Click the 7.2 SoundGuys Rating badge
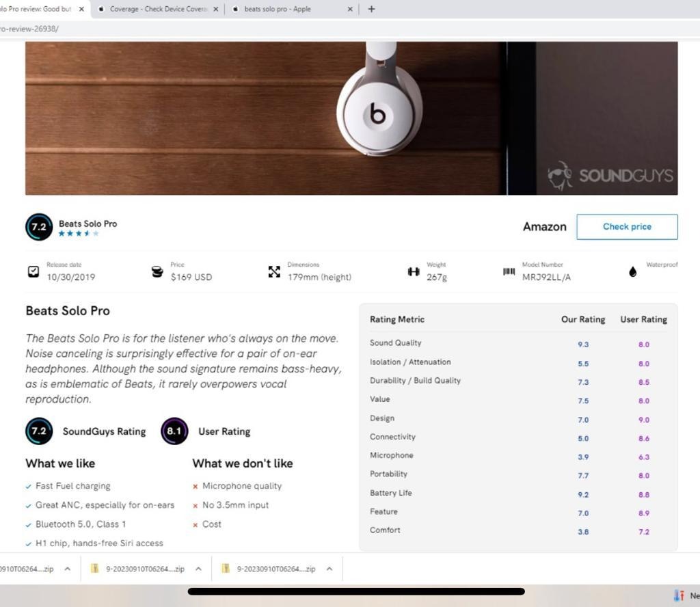700x607 pixels. [39, 431]
